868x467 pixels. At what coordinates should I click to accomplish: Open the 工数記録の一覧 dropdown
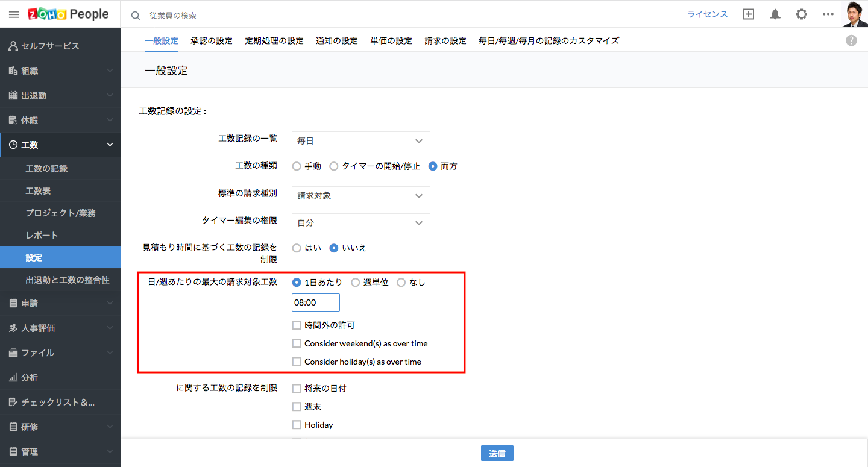point(360,140)
